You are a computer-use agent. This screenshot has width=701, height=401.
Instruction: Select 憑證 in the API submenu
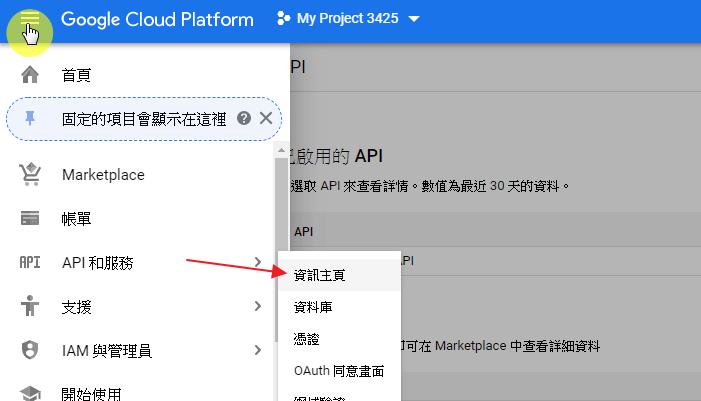339,339
